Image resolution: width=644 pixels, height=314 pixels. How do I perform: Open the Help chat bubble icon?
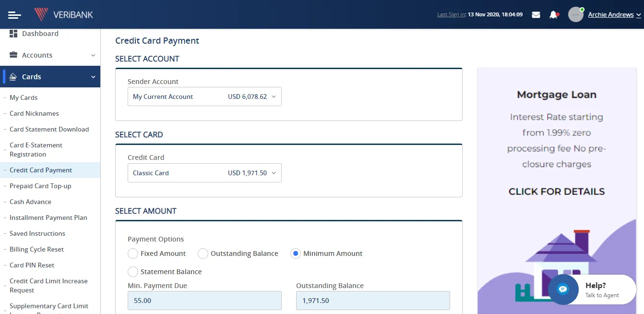click(563, 289)
